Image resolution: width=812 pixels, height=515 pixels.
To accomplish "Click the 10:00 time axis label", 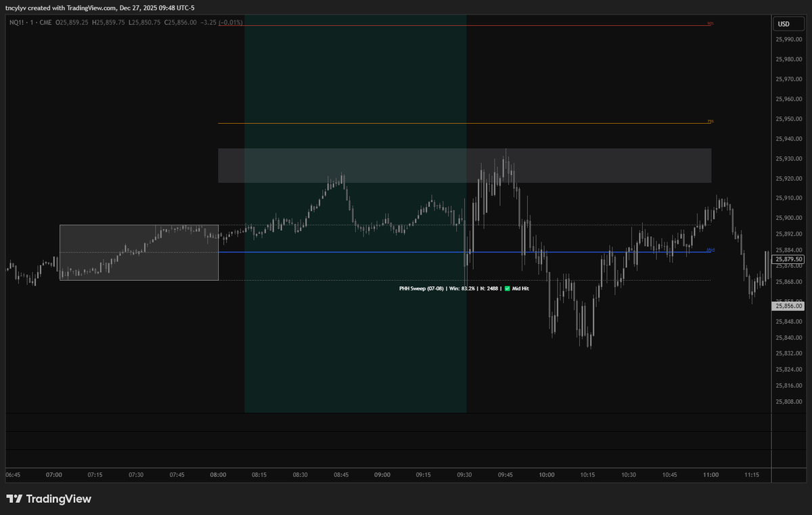I will tap(546, 475).
